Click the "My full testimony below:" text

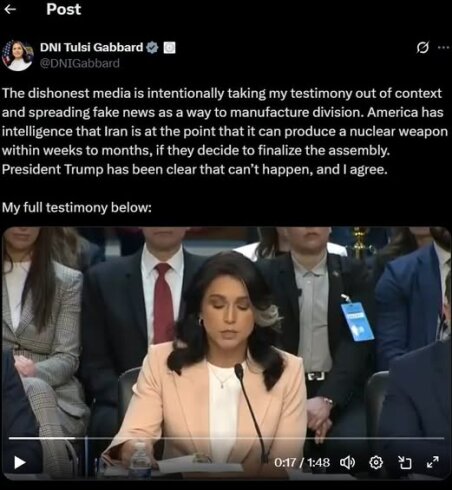77,207
